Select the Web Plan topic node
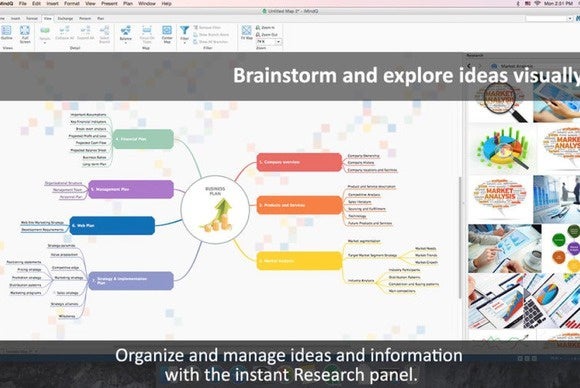Screen dimensions: 580x388 point(112,225)
